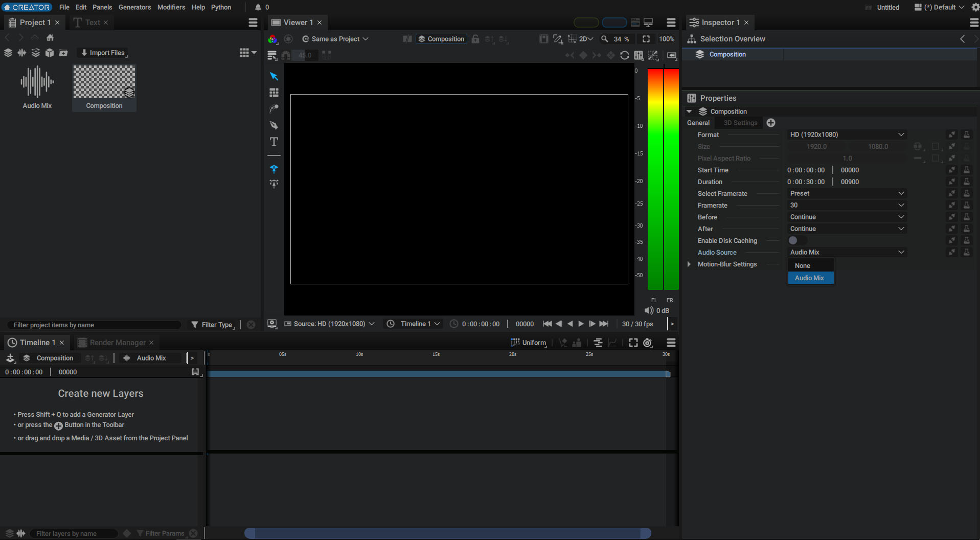
Task: Click the timeline target snapping icon
Action: [x=648, y=343]
